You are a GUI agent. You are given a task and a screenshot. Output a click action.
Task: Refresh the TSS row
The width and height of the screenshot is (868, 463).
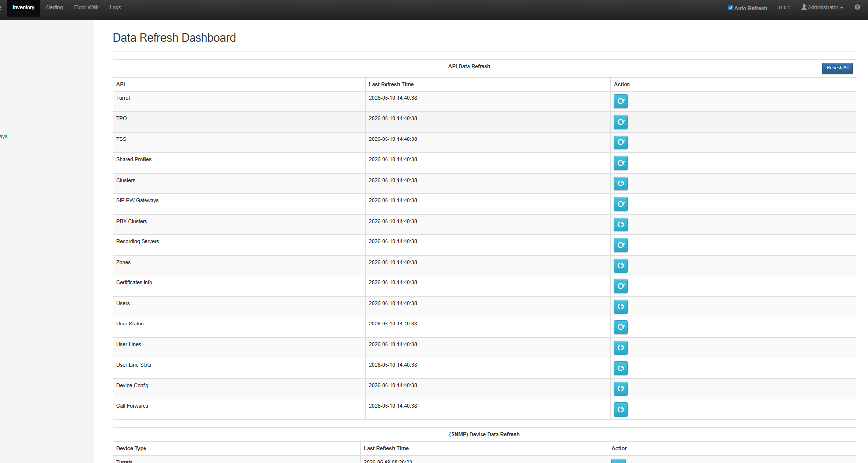(x=621, y=142)
